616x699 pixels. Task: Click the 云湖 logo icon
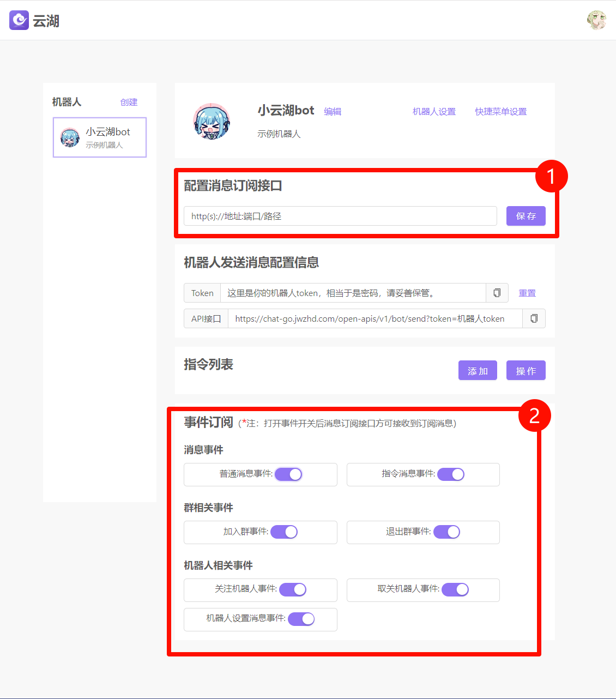click(19, 20)
